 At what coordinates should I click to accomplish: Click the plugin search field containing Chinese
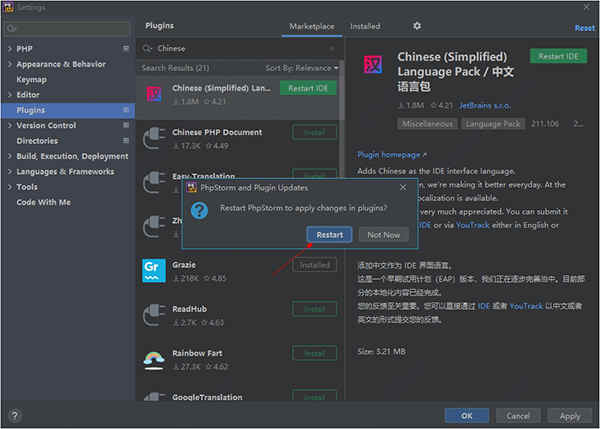point(238,49)
